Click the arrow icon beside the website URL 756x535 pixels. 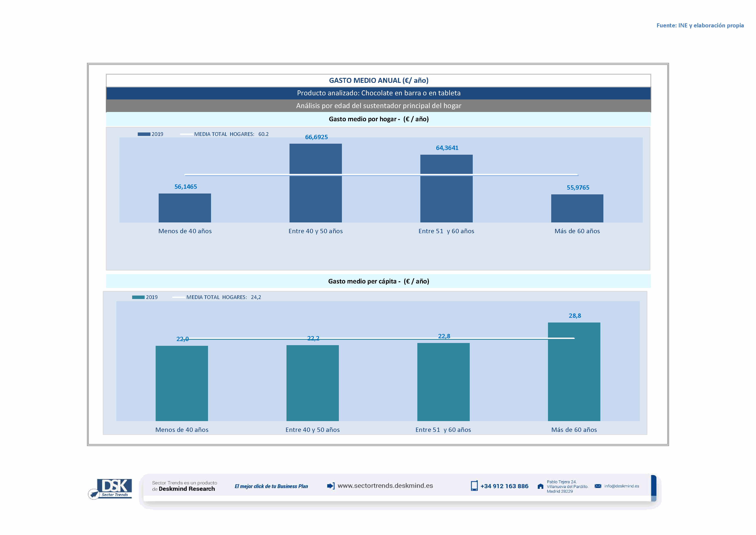(331, 486)
